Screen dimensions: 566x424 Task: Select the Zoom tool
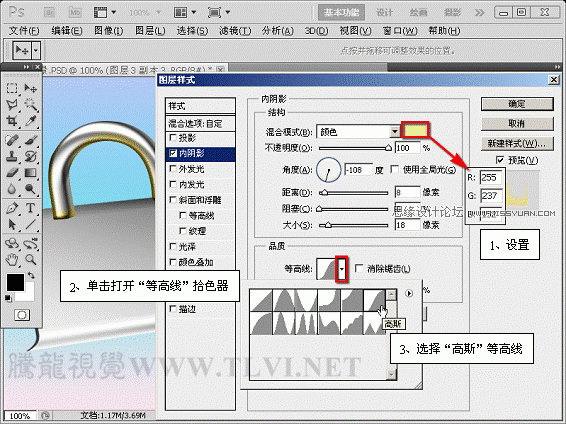[30, 259]
